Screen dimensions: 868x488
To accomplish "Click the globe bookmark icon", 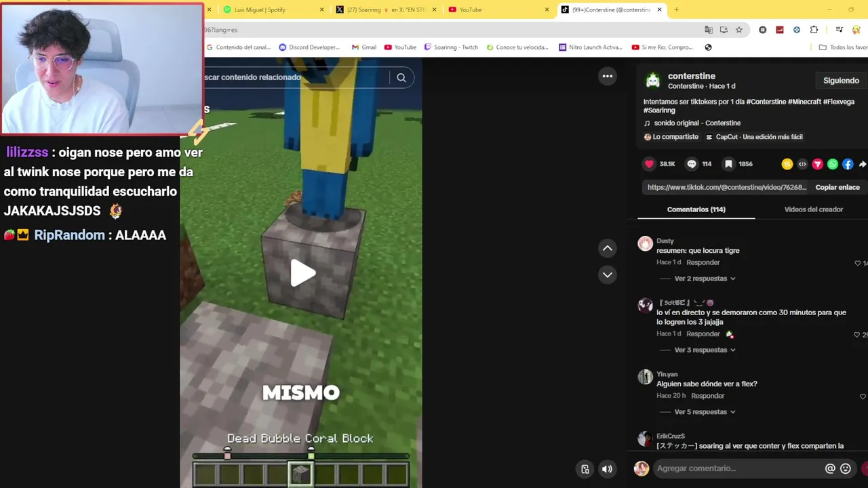I will click(x=708, y=47).
